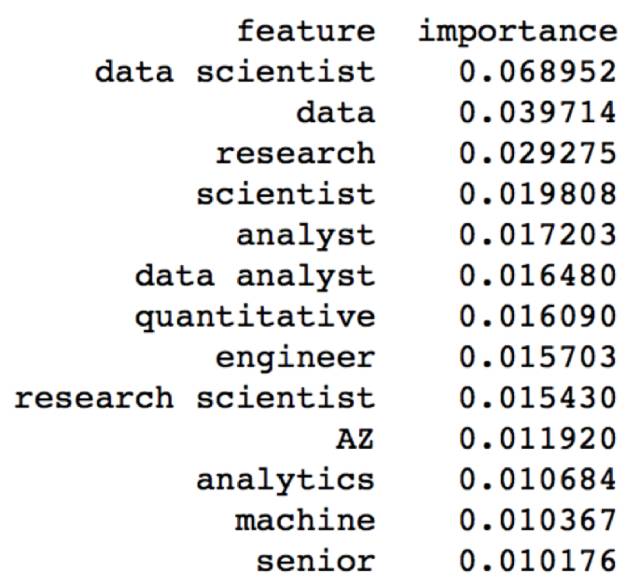Click the 'importance' column header

point(518,33)
